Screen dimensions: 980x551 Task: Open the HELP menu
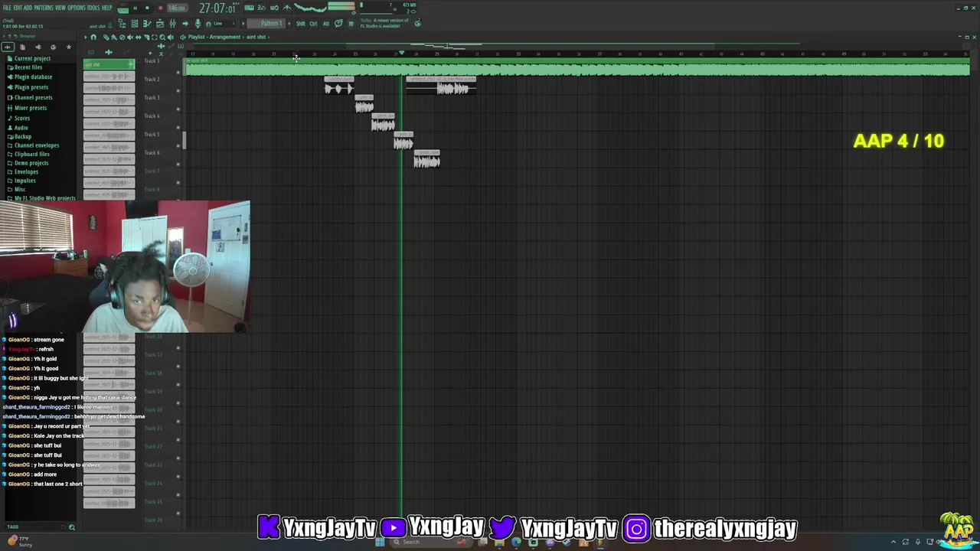click(x=106, y=8)
